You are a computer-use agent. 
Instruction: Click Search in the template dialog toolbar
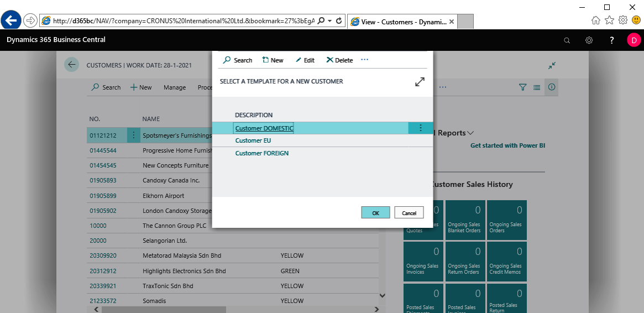237,60
